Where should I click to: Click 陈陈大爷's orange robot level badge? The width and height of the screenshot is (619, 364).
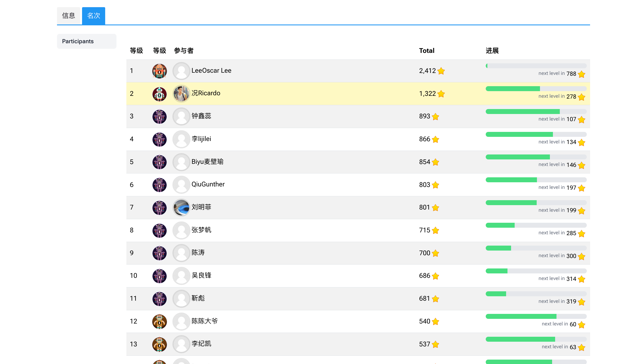coord(159,322)
